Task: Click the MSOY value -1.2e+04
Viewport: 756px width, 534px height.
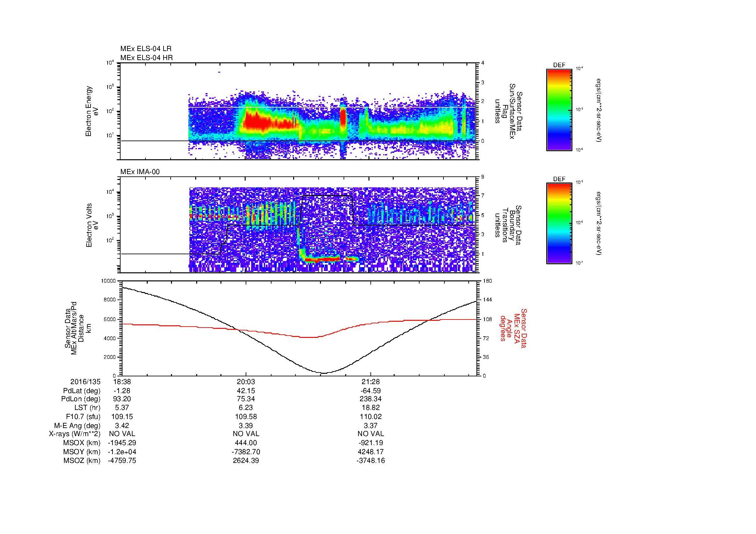Action: (122, 452)
